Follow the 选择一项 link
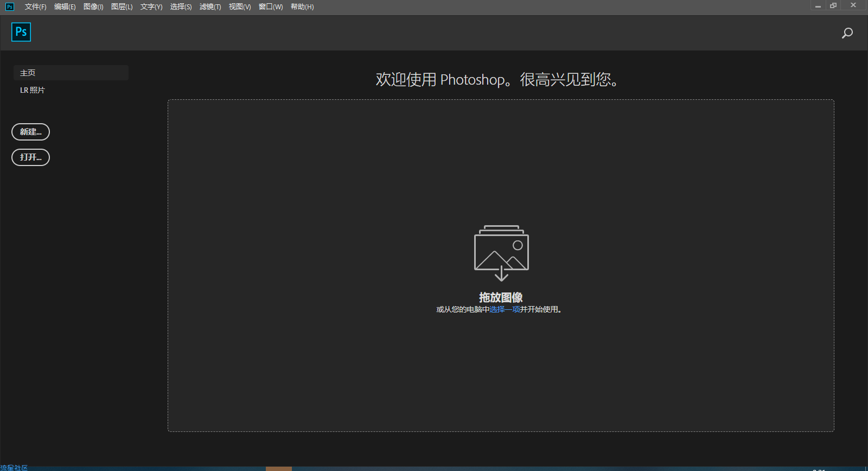 [x=505, y=309]
